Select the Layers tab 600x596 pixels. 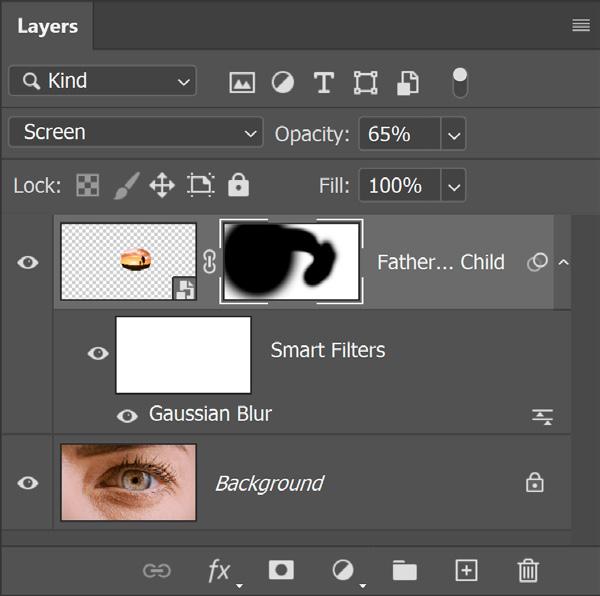47,26
